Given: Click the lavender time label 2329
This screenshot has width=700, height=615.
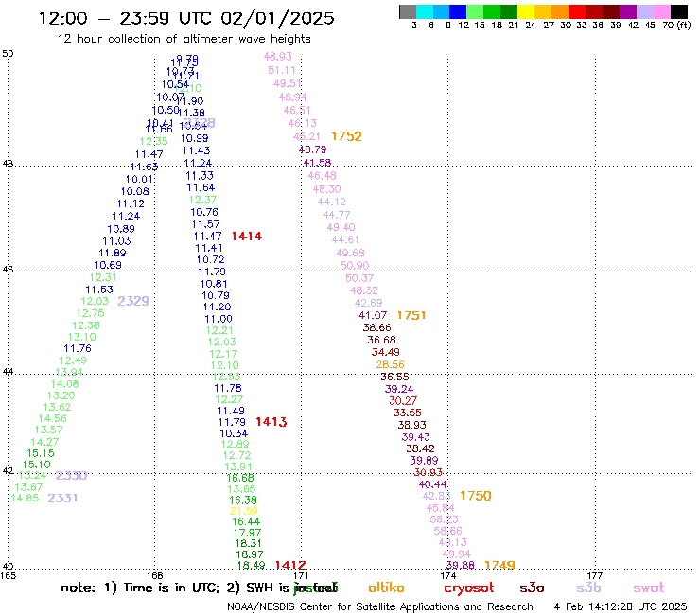Looking at the screenshot, I should pos(133,301).
